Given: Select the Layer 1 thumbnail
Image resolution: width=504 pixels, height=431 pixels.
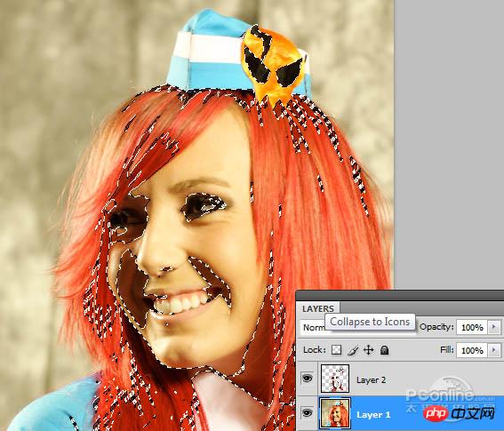Looking at the screenshot, I should 335,413.
